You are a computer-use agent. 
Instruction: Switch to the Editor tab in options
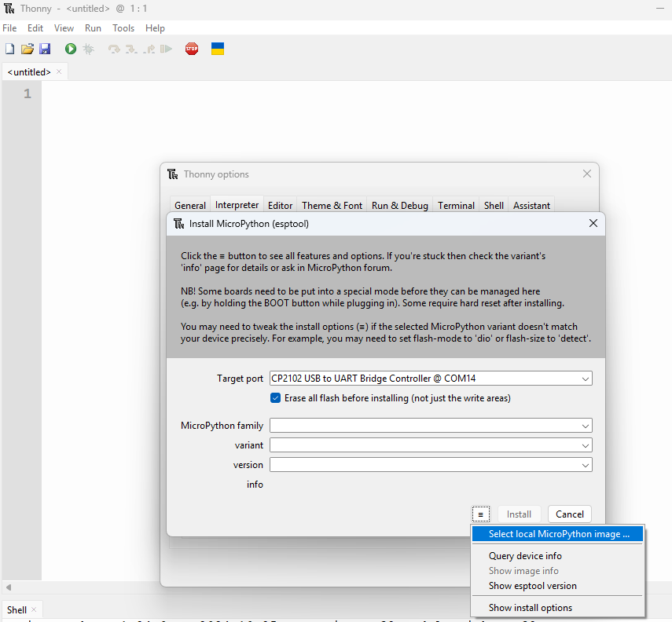(280, 206)
